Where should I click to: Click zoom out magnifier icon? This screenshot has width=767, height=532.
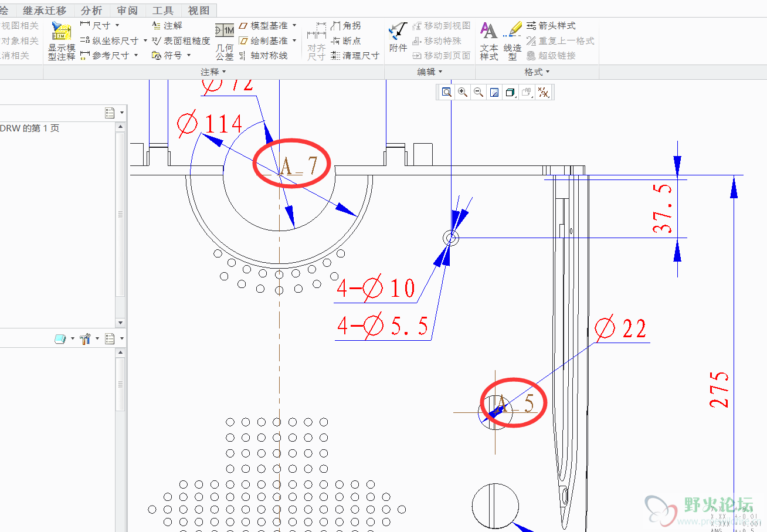coord(478,92)
